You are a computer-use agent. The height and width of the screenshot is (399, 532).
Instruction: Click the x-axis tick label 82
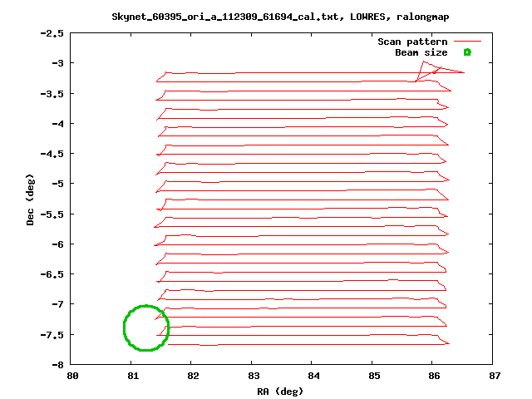(193, 376)
